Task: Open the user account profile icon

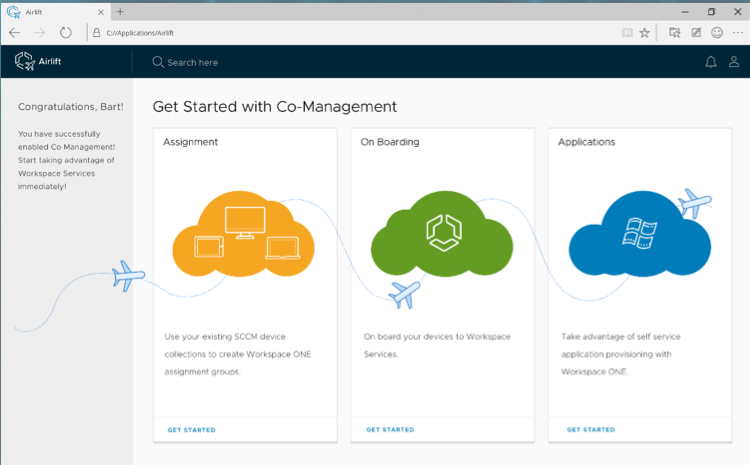Action: pyautogui.click(x=734, y=62)
